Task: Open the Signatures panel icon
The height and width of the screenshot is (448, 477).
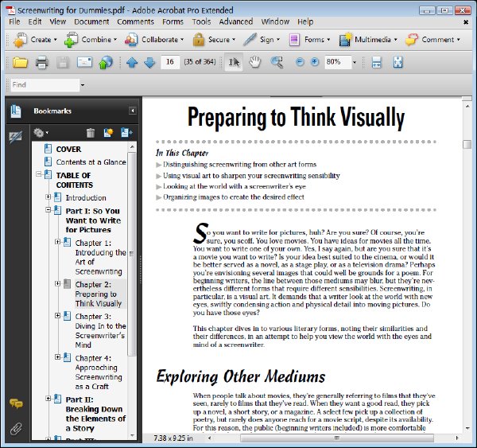Action: point(15,138)
